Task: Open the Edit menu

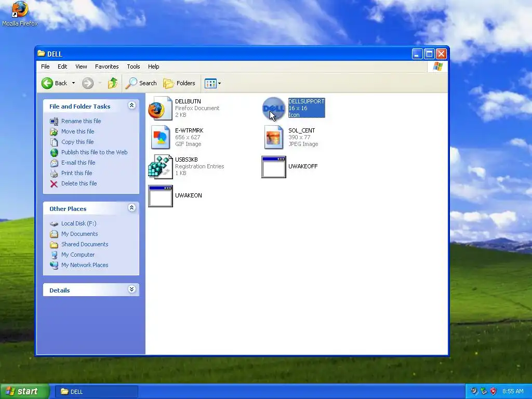Action: [x=62, y=66]
